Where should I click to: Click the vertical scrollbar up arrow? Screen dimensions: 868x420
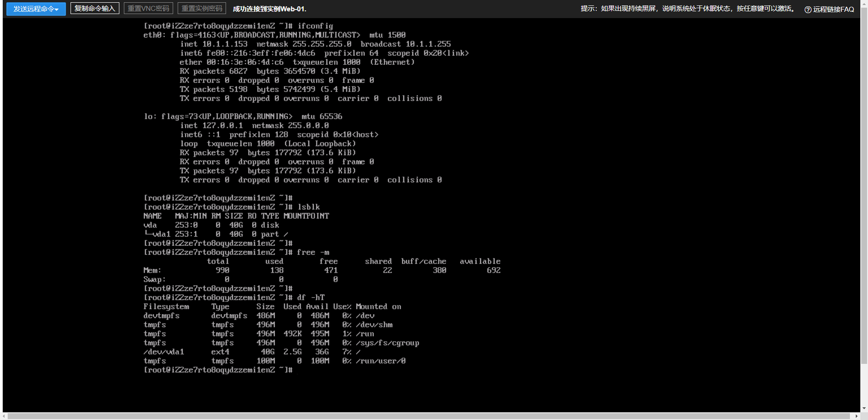click(864, 3)
